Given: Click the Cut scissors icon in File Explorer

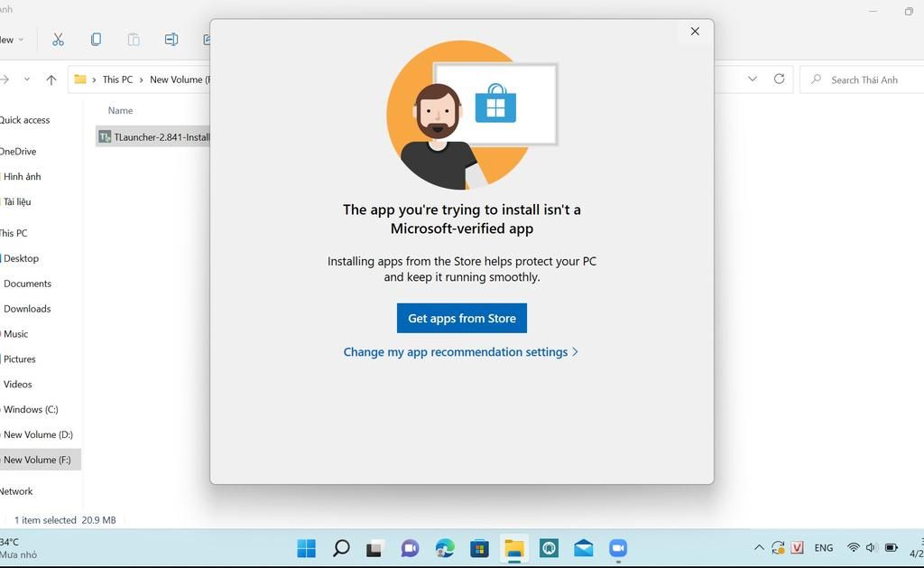Looking at the screenshot, I should pos(58,40).
